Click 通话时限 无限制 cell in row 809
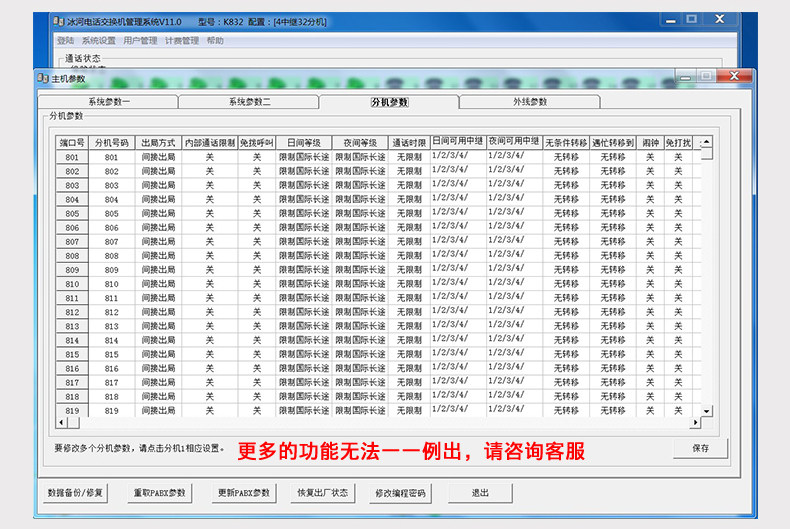 (x=409, y=270)
